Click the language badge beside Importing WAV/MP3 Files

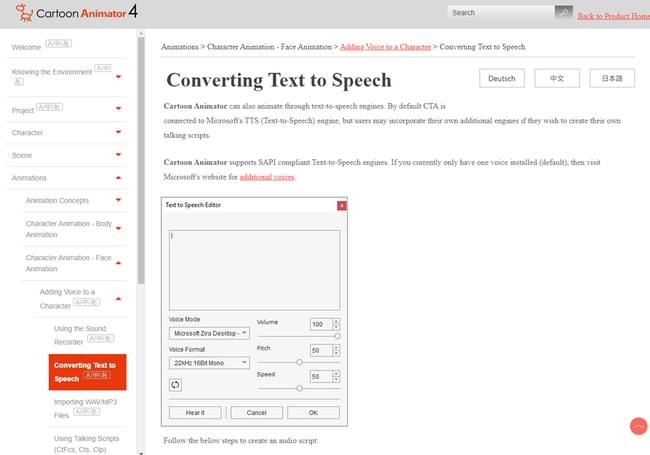click(x=87, y=411)
